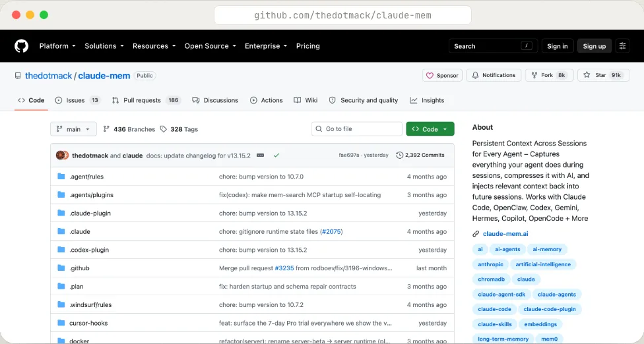Image resolution: width=644 pixels, height=344 pixels.
Task: Expand the Enterprise menu
Action: pos(266,46)
